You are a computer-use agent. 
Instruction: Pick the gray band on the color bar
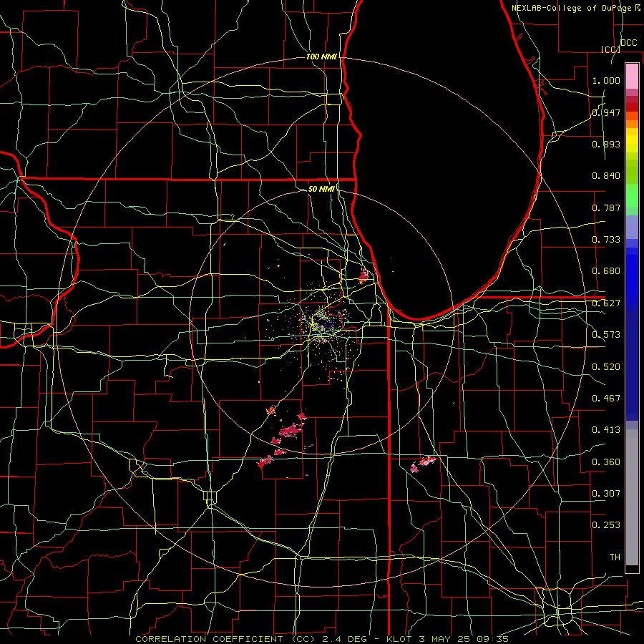(632, 497)
